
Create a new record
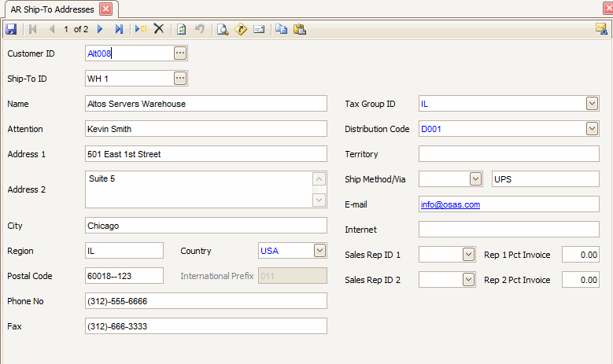pyautogui.click(x=140, y=29)
